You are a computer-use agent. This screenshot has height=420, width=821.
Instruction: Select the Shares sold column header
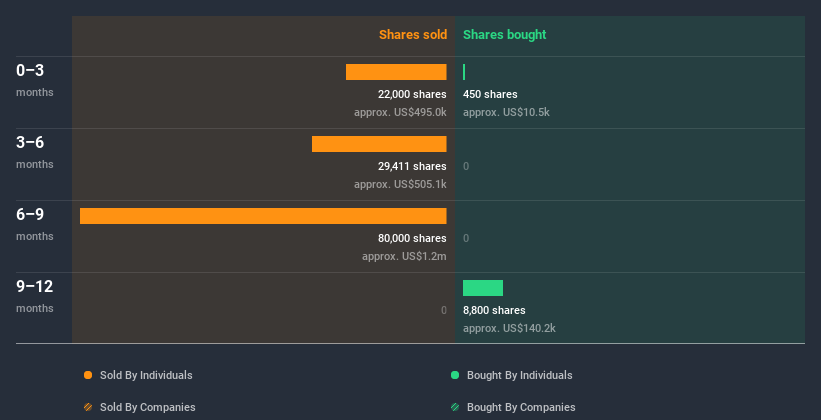(412, 35)
